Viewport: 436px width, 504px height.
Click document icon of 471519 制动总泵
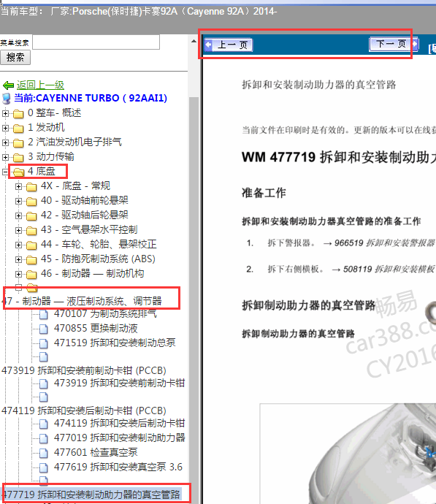pos(43,343)
